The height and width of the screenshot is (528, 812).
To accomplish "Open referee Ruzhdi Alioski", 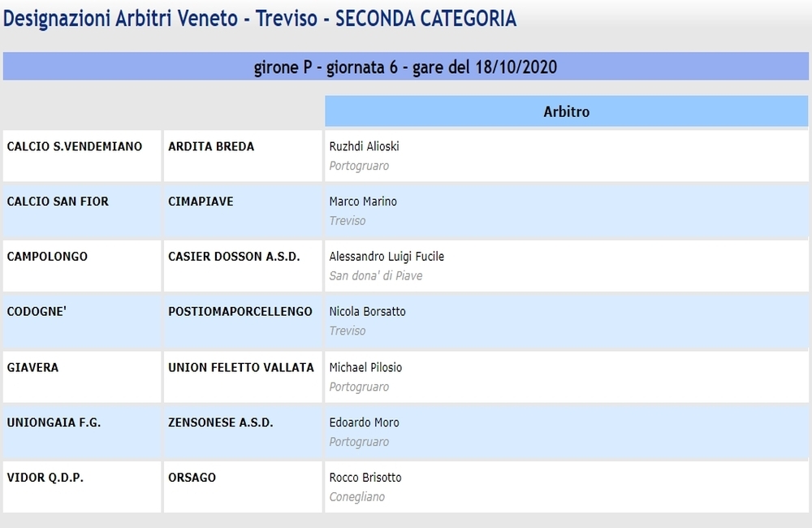I will (x=364, y=147).
